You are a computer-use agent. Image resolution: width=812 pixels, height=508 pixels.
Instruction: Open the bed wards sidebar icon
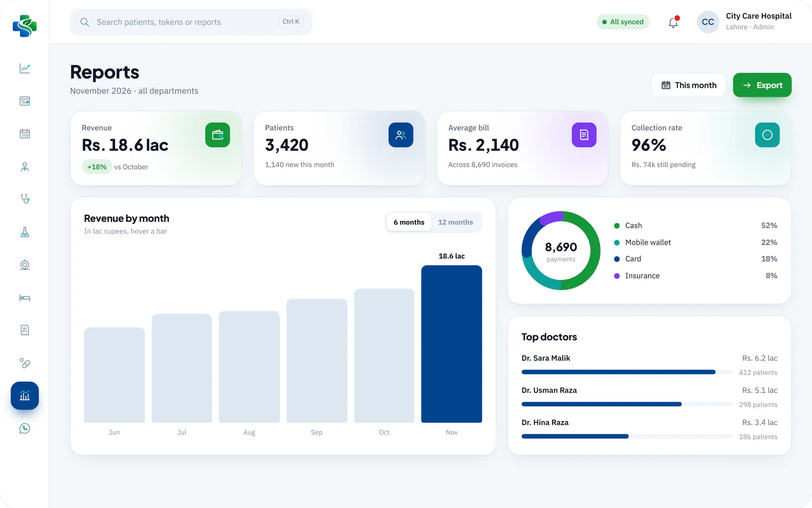pyautogui.click(x=25, y=298)
